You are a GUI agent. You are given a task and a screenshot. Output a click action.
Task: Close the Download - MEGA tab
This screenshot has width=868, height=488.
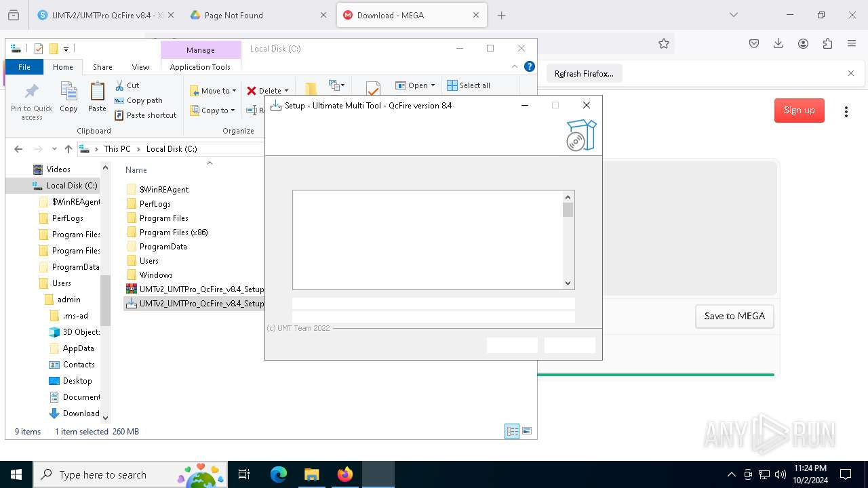[476, 15]
